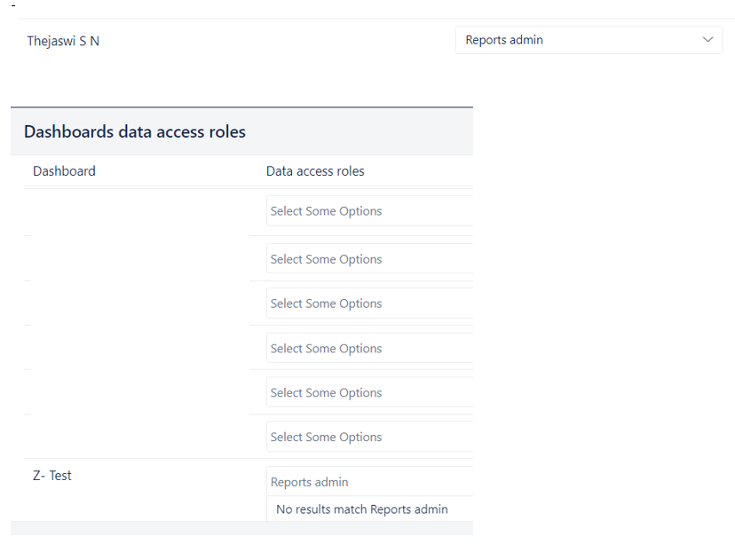Viewport: 735px width, 560px height.
Task: Open the second Select Some Options picker
Action: point(368,258)
